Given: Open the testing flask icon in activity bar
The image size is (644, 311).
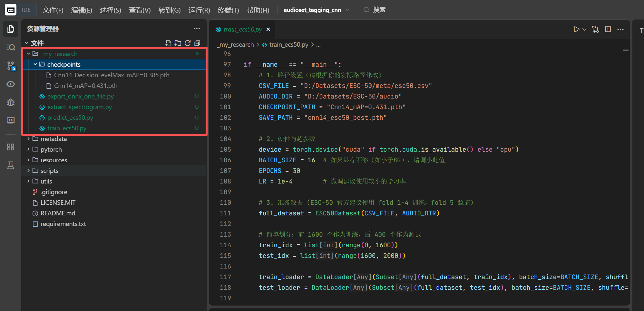Looking at the screenshot, I should 11,165.
